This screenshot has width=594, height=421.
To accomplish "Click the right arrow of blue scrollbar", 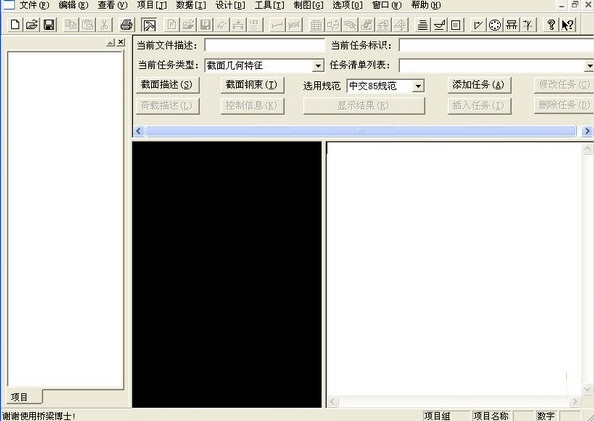I will coord(587,131).
